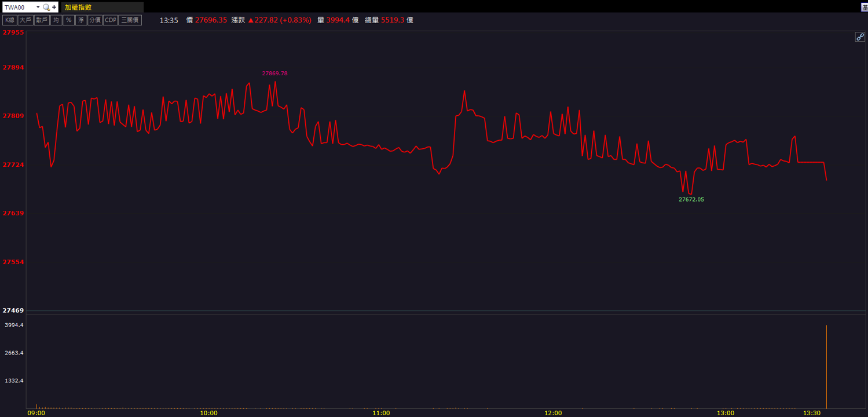868x417 pixels.
Task: Click the 2663.4 volume axis label
Action: tap(14, 353)
